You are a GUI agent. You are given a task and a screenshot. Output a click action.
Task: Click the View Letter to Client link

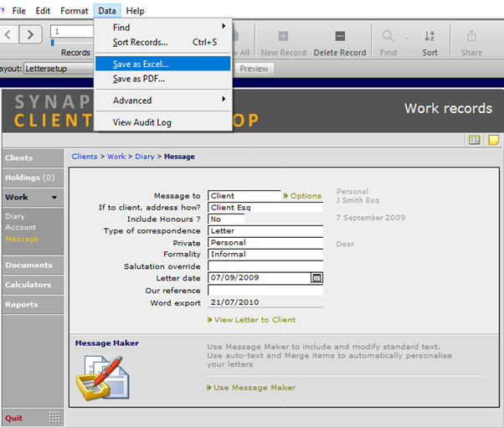coord(251,320)
